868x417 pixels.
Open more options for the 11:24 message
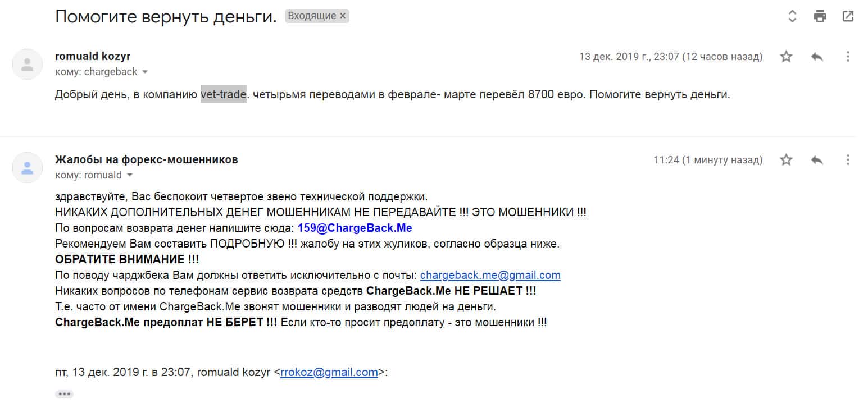click(848, 160)
